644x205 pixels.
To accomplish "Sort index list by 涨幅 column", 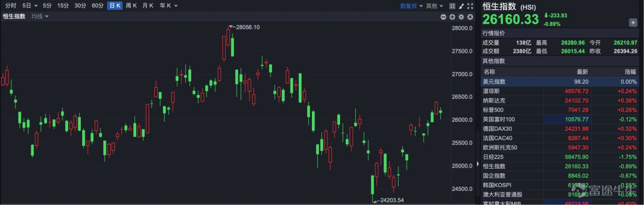I will pyautogui.click(x=630, y=72).
